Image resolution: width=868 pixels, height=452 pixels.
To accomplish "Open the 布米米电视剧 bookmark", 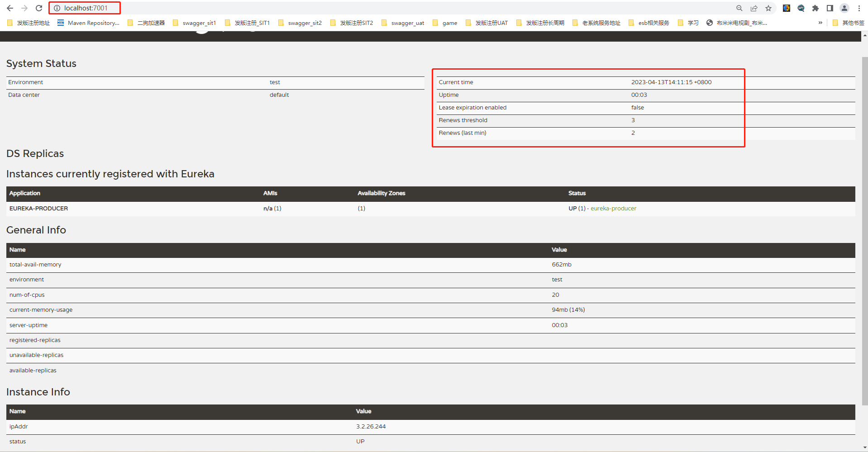I will [737, 23].
